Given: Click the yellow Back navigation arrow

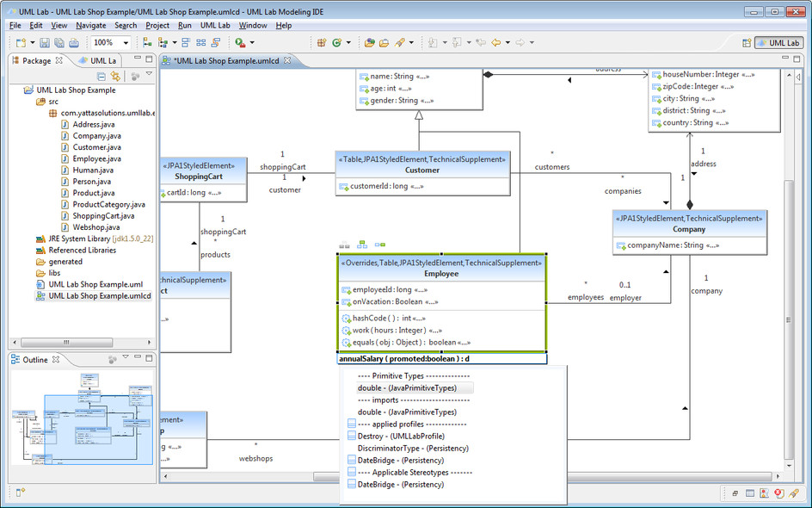Looking at the screenshot, I should [x=495, y=42].
